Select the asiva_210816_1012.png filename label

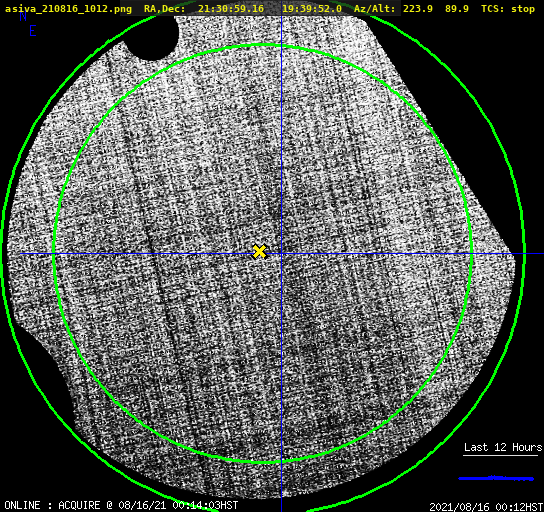[68, 9]
